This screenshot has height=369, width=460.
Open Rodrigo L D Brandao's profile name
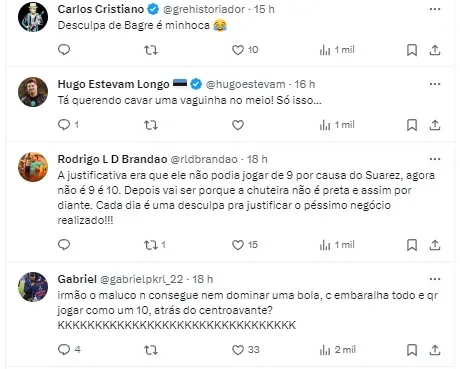112,159
